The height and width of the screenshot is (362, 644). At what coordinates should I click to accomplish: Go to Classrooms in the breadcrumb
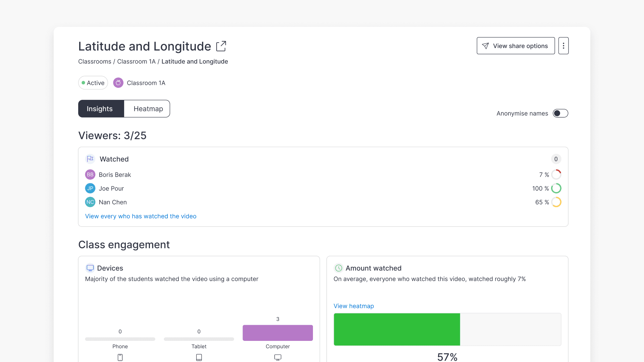[95, 61]
